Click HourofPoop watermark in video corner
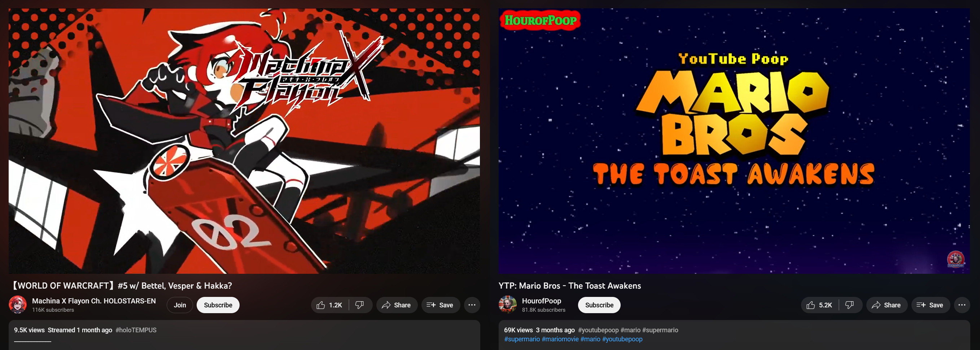Viewport: 980px width, 350px height. 955,259
